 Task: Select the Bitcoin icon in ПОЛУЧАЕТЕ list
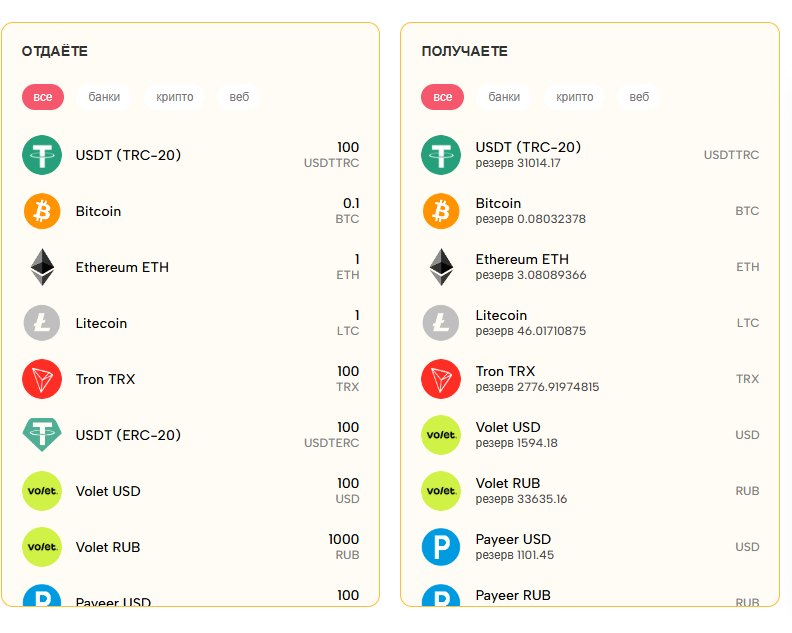click(x=441, y=211)
